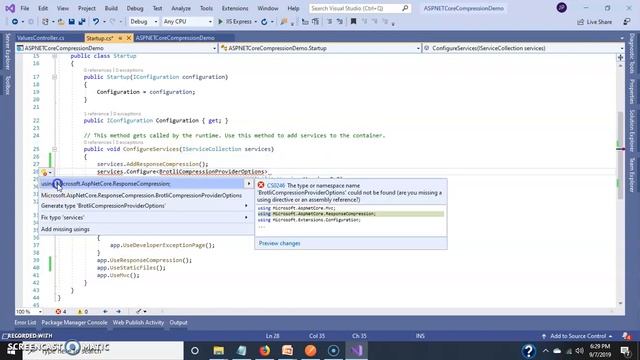
Task: Click the Navigate Backward toolbar icon
Action: (x=15, y=22)
